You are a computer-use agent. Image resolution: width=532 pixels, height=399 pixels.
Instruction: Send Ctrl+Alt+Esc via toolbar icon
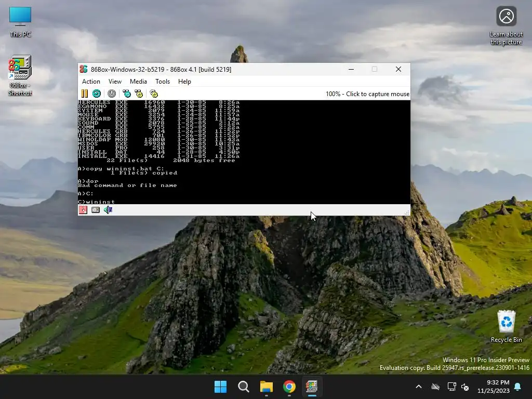point(139,94)
